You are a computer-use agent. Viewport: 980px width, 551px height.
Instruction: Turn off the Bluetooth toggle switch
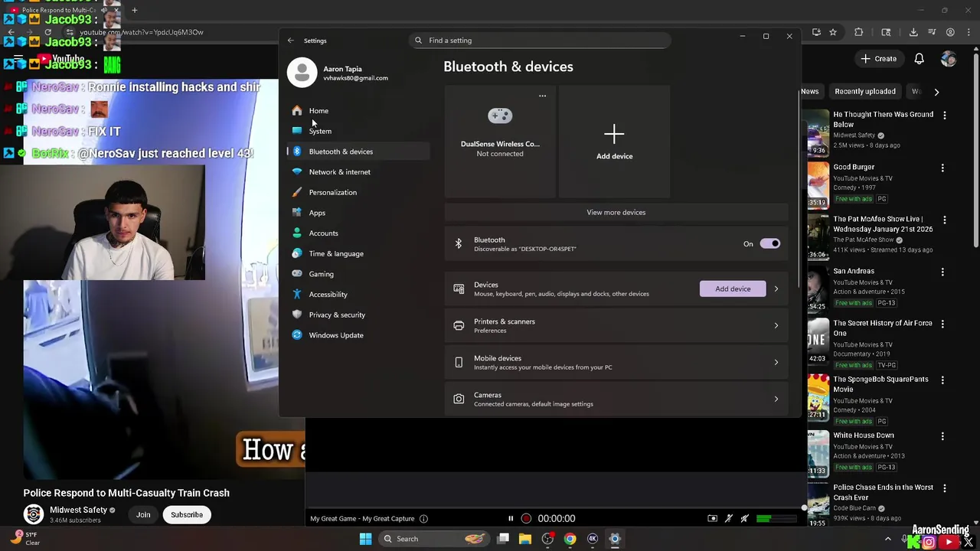click(x=770, y=244)
